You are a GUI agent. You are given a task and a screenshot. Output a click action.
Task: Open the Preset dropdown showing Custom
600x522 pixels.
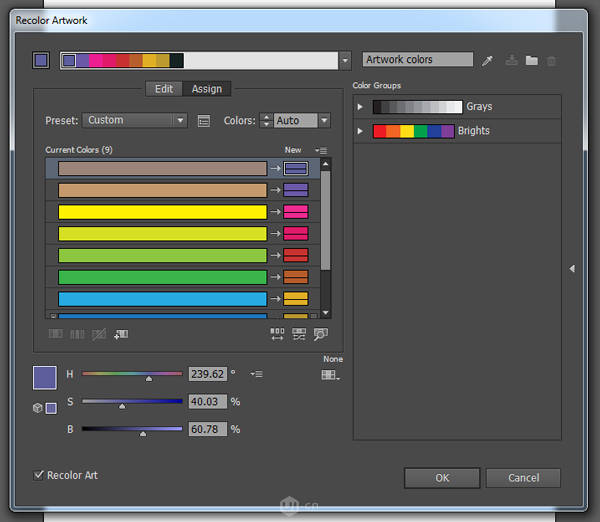point(134,120)
